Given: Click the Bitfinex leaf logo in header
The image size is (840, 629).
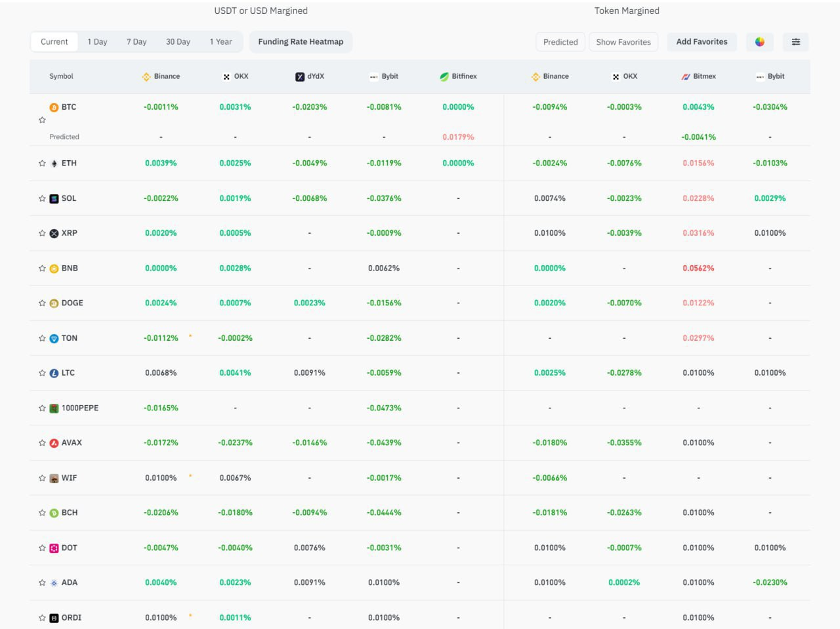Looking at the screenshot, I should pos(444,77).
